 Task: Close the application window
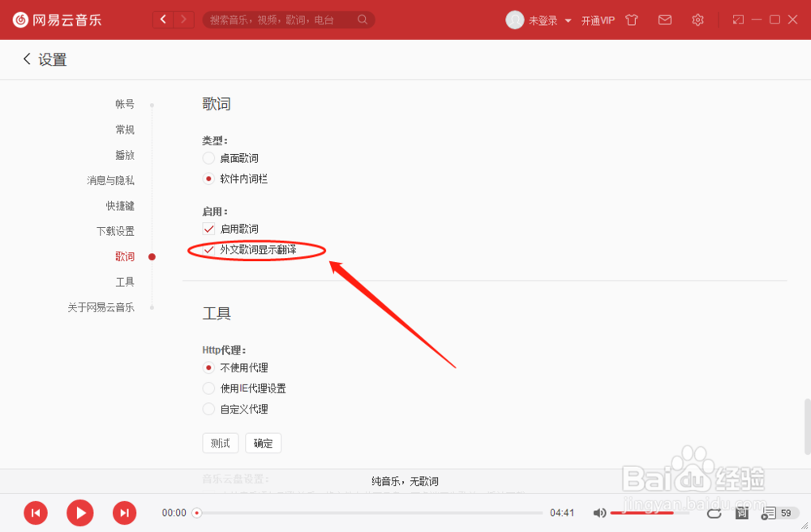click(x=793, y=19)
